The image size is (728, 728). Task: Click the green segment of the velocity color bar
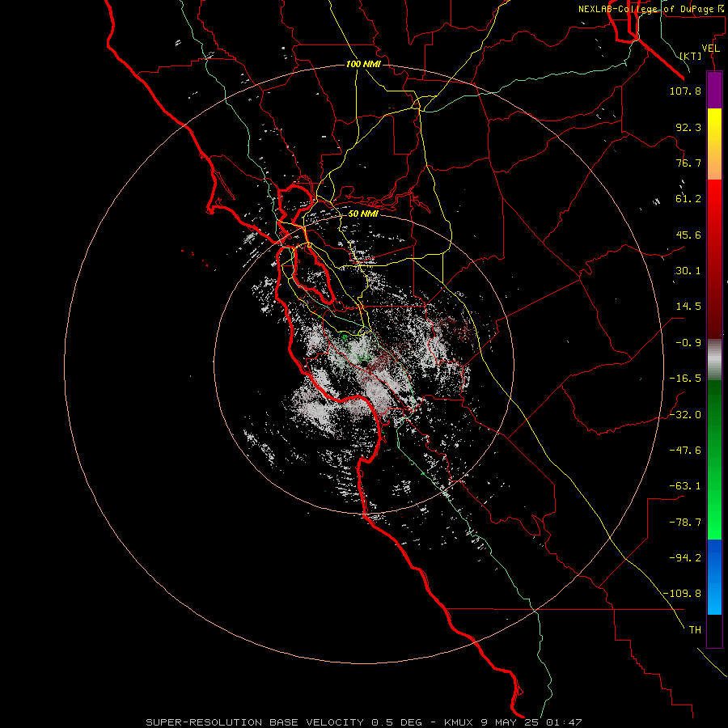pos(714,459)
